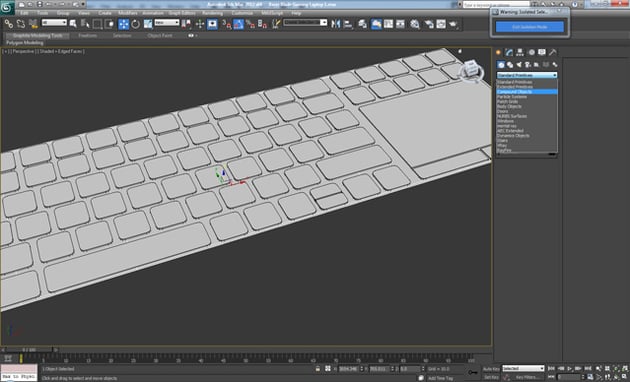The width and height of the screenshot is (630, 382).
Task: Open the Rendering menu
Action: pyautogui.click(x=213, y=13)
